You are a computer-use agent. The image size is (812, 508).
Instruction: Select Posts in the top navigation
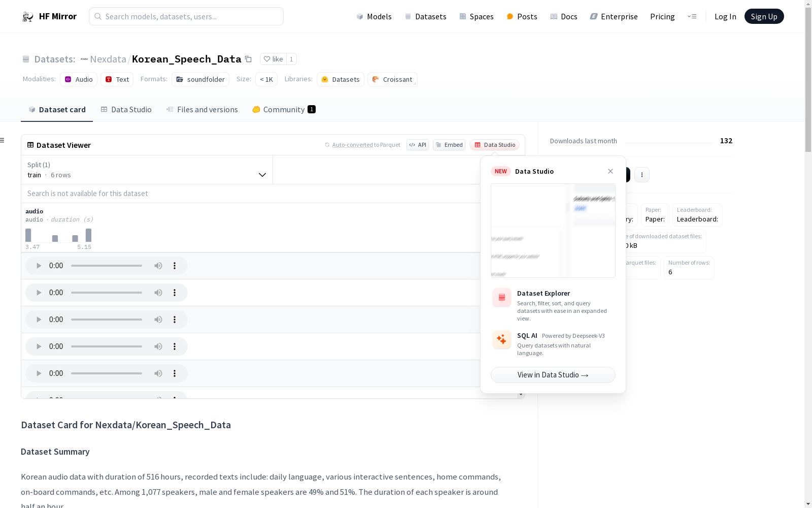click(522, 16)
